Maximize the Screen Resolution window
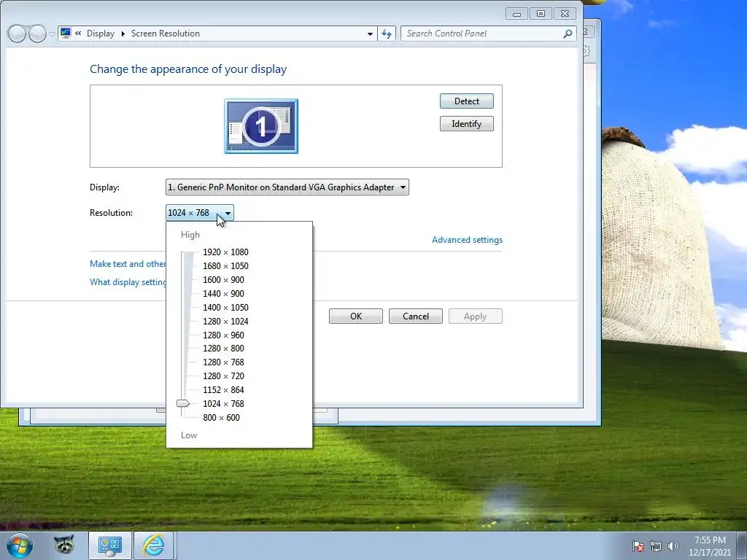The width and height of the screenshot is (747, 560). (541, 14)
